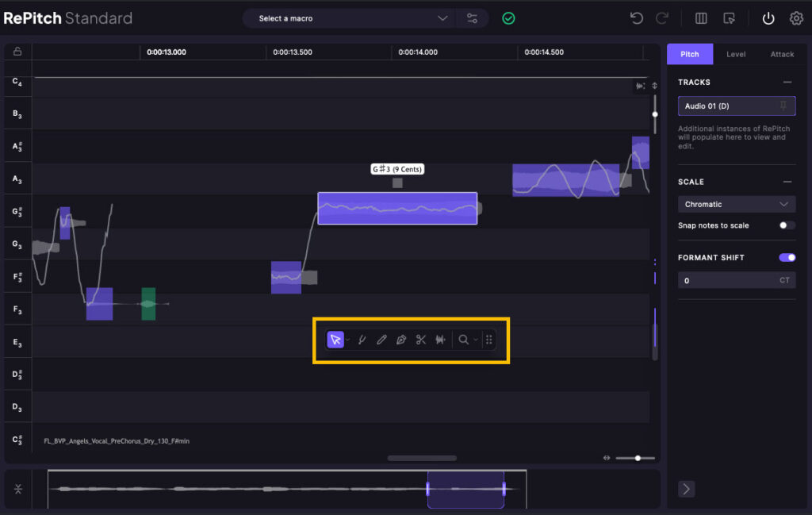Activate the scissors split tool

tap(421, 340)
